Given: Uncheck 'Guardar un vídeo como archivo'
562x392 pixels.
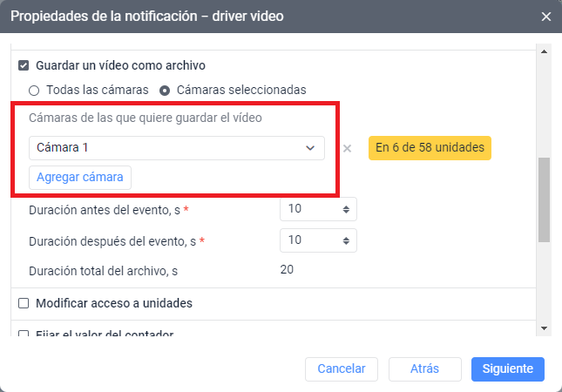Looking at the screenshot, I should point(24,65).
